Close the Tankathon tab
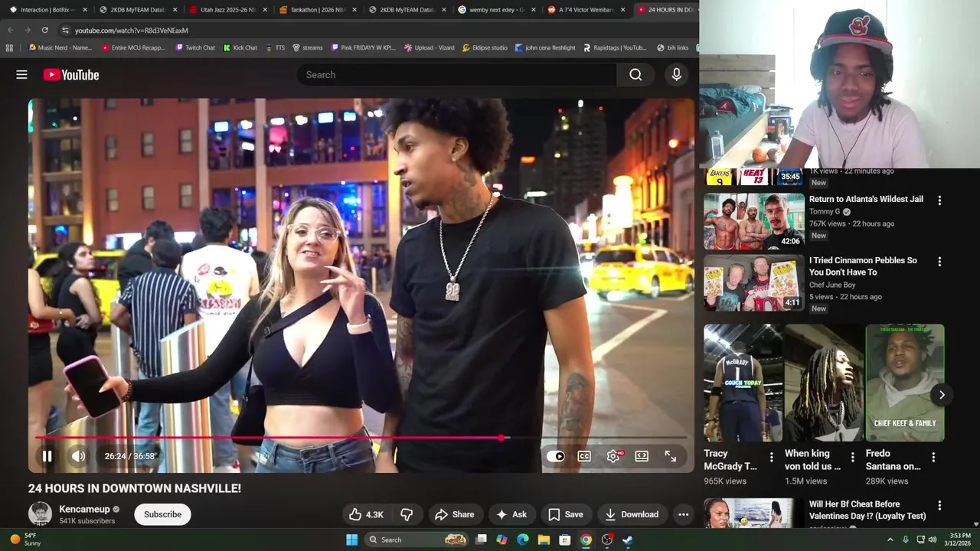Image resolution: width=980 pixels, height=551 pixels. pyautogui.click(x=354, y=10)
